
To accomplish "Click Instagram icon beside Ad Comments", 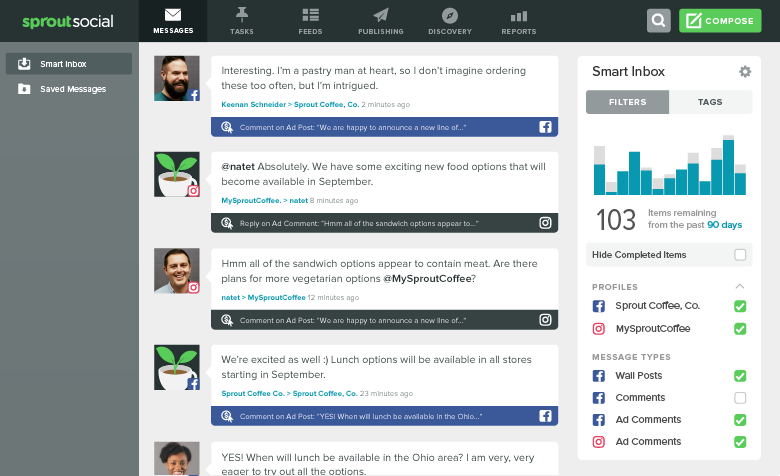I will (599, 442).
